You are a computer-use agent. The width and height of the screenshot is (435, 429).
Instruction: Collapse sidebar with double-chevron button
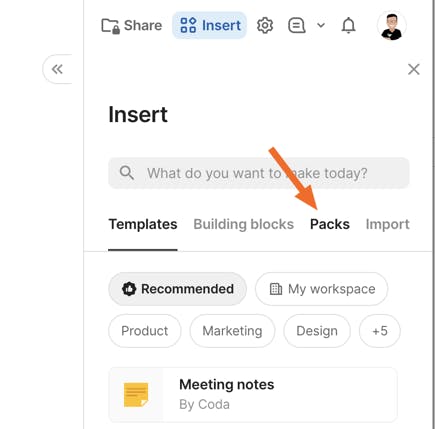pyautogui.click(x=57, y=69)
